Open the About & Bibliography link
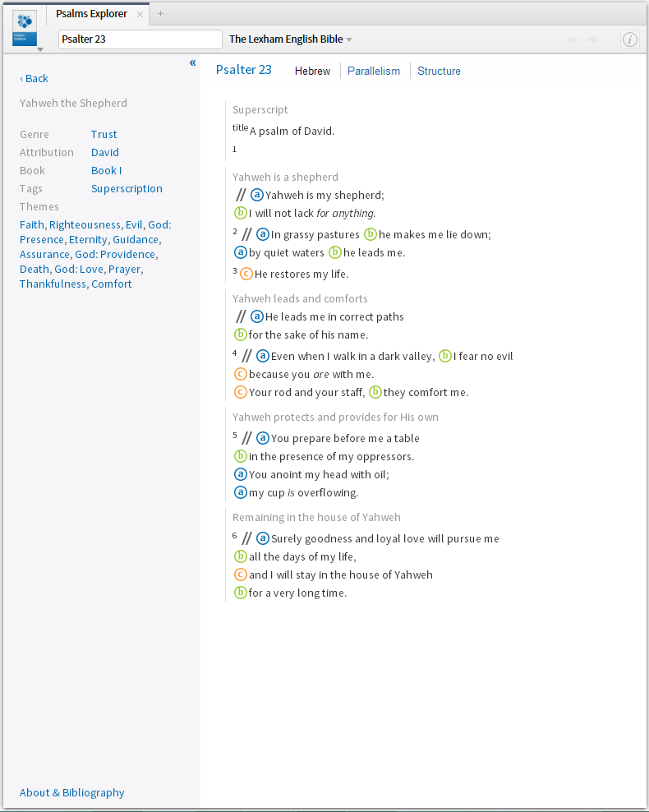649x812 pixels. click(72, 793)
